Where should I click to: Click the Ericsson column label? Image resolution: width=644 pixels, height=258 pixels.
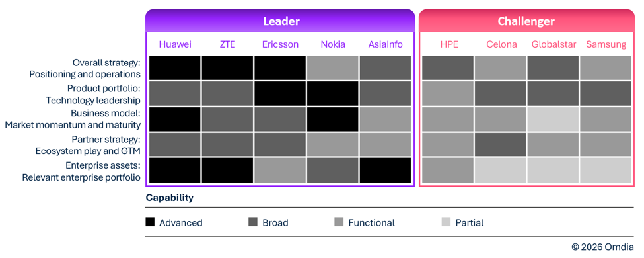[279, 44]
